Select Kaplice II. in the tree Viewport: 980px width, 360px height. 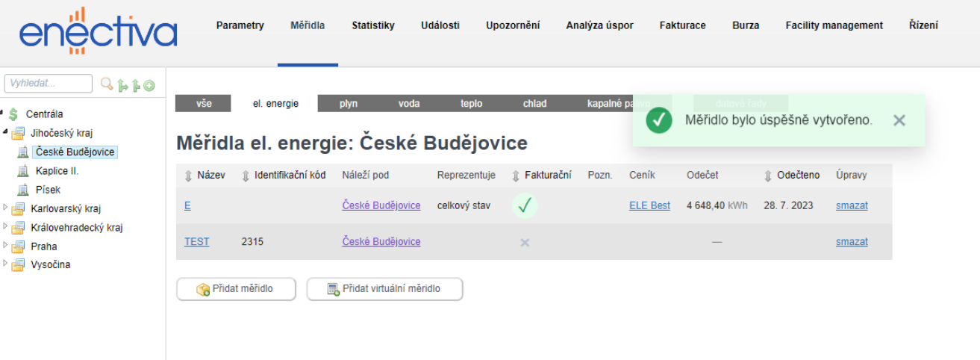pos(57,171)
